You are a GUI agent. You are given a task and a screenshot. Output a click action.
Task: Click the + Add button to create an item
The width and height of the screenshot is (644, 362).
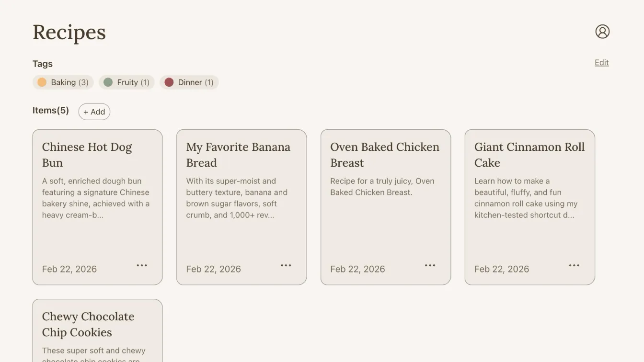coord(94,112)
